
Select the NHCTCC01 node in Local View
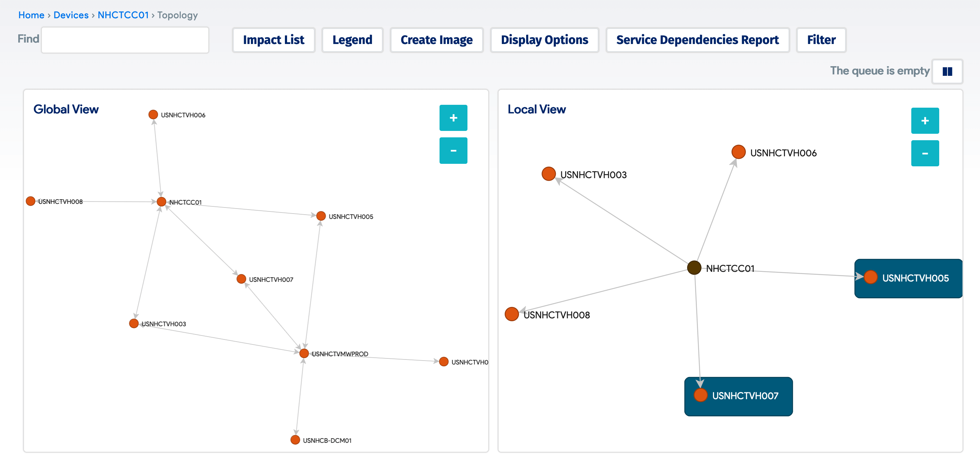coord(694,268)
